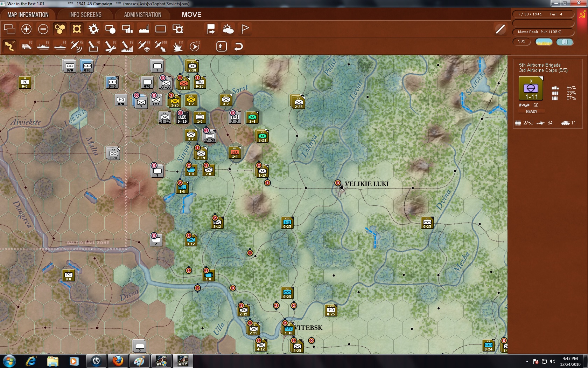Viewport: 588px width, 368px height.
Task: Click the rectangle-with-ring toolbar icon
Action: (178, 29)
